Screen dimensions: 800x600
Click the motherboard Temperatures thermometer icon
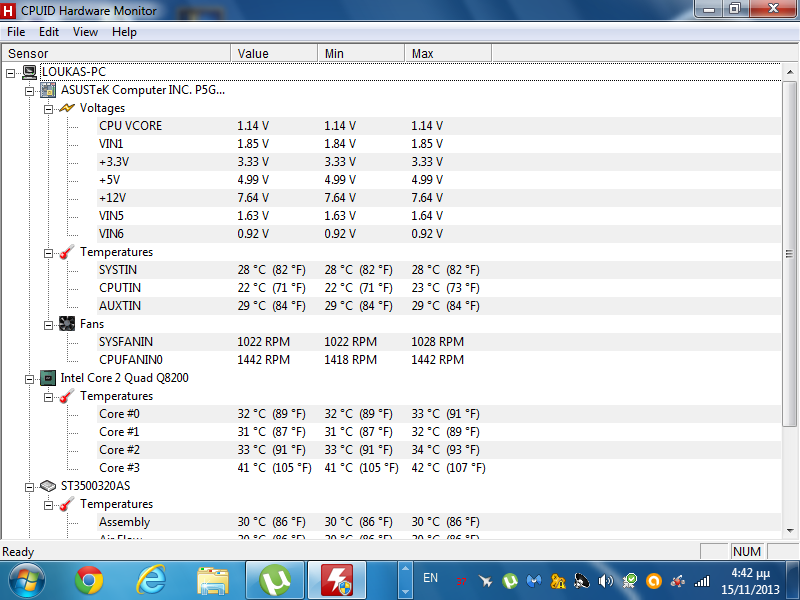[67, 252]
